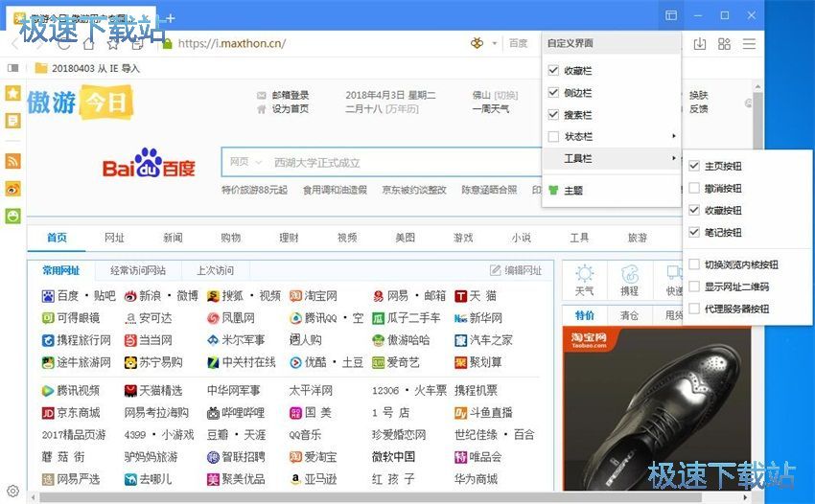Open new tab with plus button
Viewport: 815px width, 504px height.
[170, 18]
